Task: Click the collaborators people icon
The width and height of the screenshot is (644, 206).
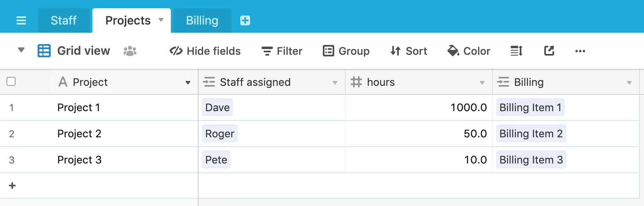Action: tap(130, 51)
